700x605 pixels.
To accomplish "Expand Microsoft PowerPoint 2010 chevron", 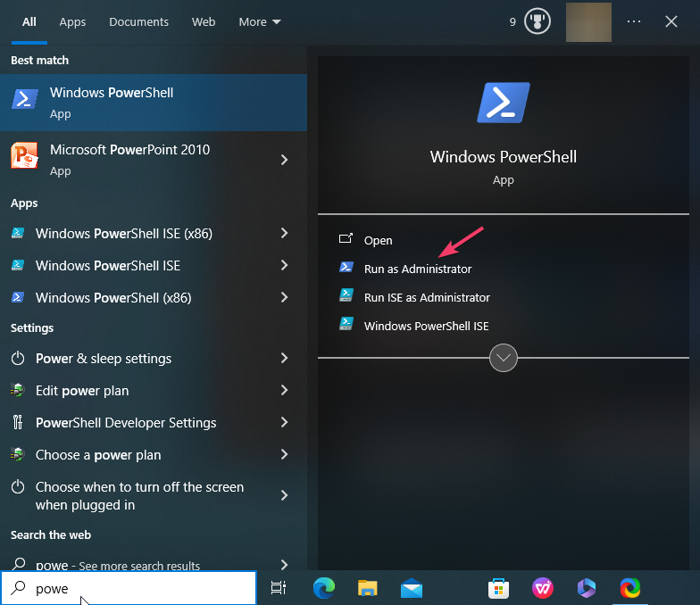I will point(284,160).
